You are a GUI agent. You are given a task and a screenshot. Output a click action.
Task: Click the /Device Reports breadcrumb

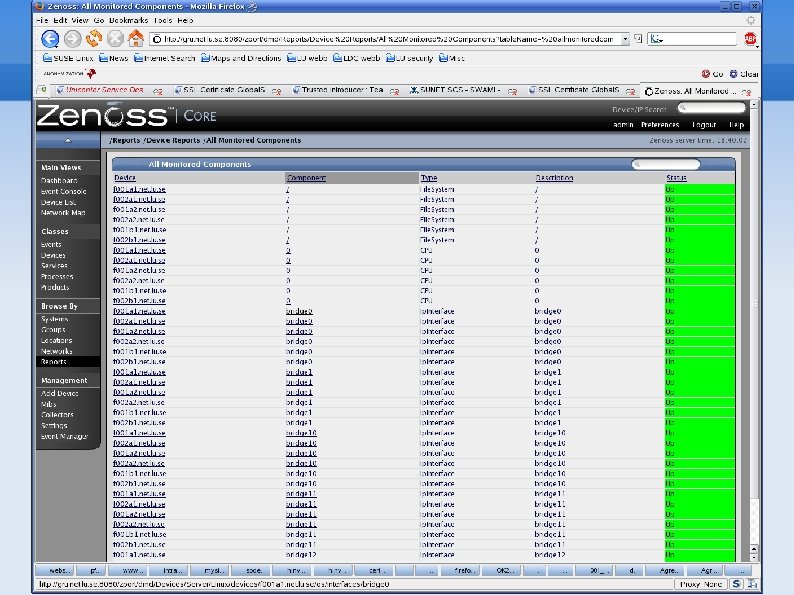pyautogui.click(x=172, y=140)
